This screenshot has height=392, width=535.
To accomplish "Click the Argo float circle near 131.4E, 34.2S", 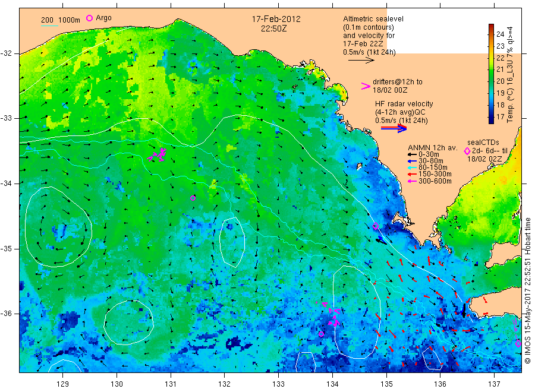I will click(193, 198).
